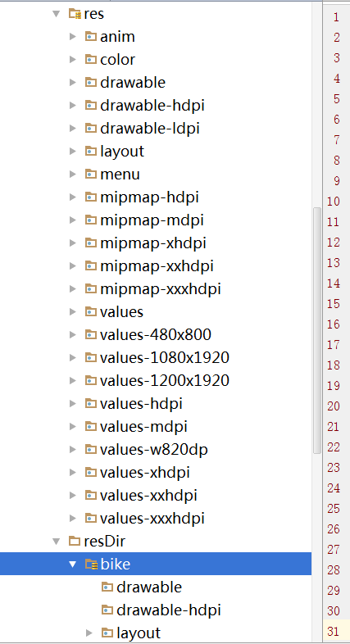Expand the menu folder arrow
This screenshot has width=350, height=644.
tap(73, 175)
